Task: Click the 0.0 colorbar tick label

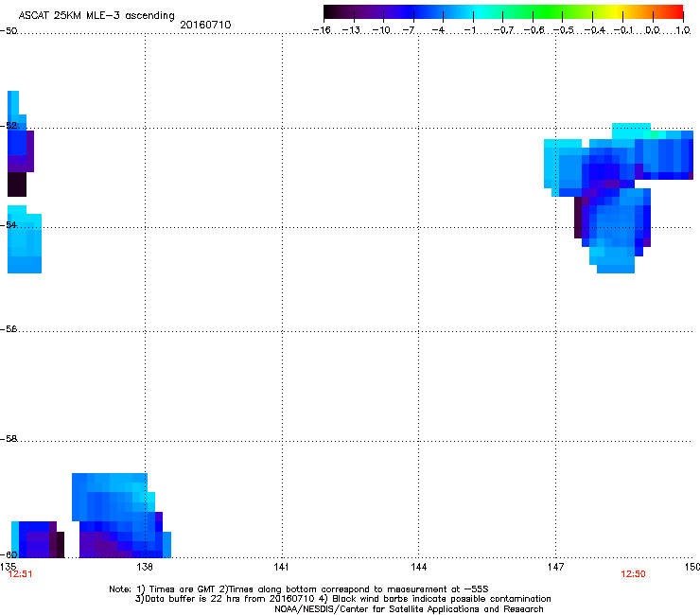Action: tap(653, 30)
